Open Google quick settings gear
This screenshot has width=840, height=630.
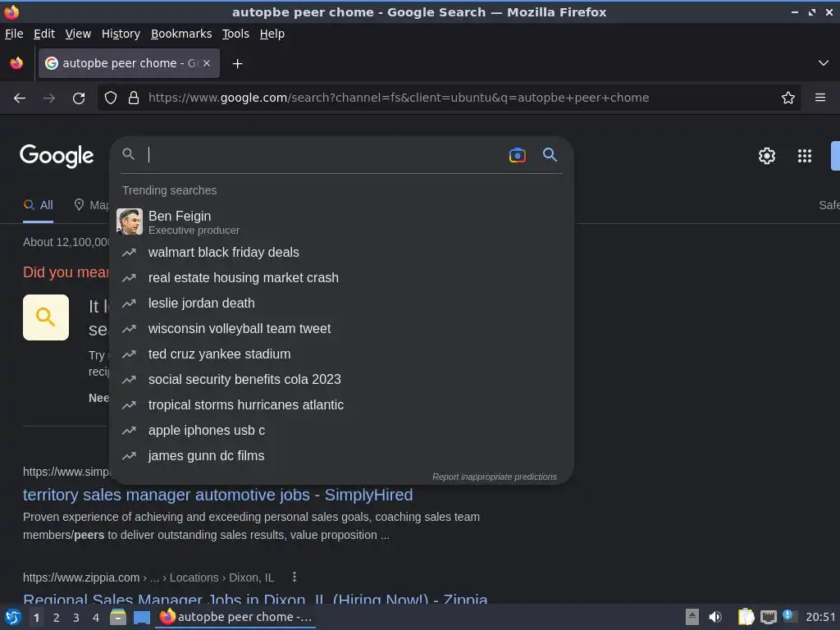[x=767, y=156]
